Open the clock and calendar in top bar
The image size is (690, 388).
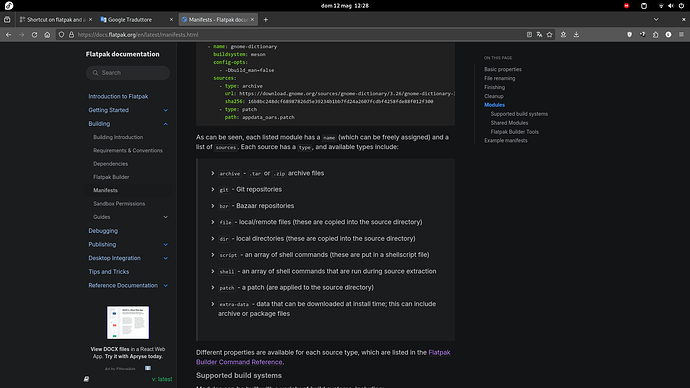click(345, 6)
